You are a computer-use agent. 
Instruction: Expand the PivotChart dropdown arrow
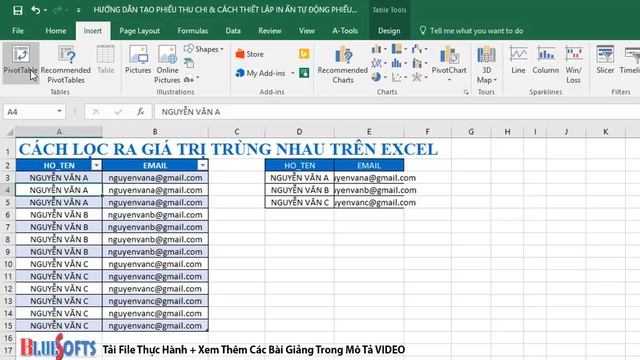click(x=449, y=80)
